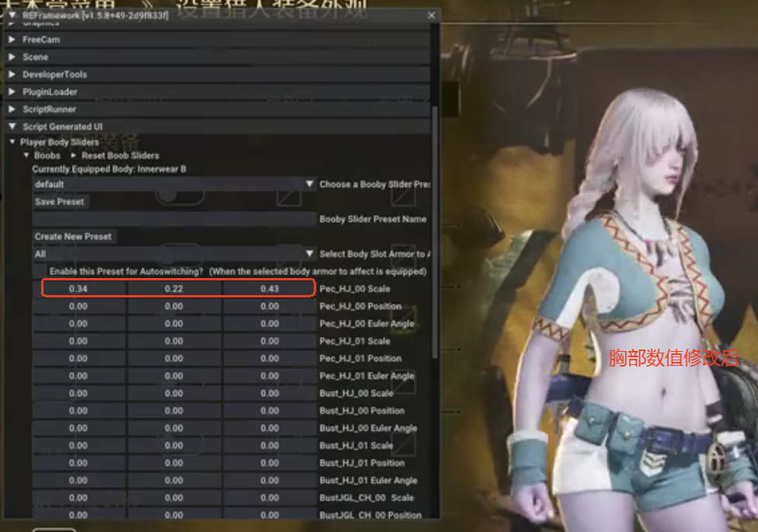
Task: Click last value field of Bust_HJ_00 Scale
Action: tap(269, 393)
